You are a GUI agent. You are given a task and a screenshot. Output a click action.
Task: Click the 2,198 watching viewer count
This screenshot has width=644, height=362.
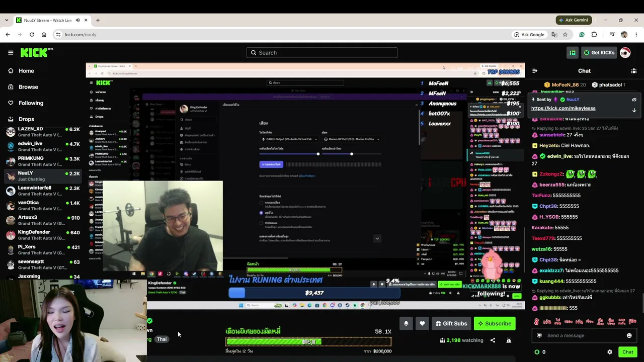click(x=461, y=340)
